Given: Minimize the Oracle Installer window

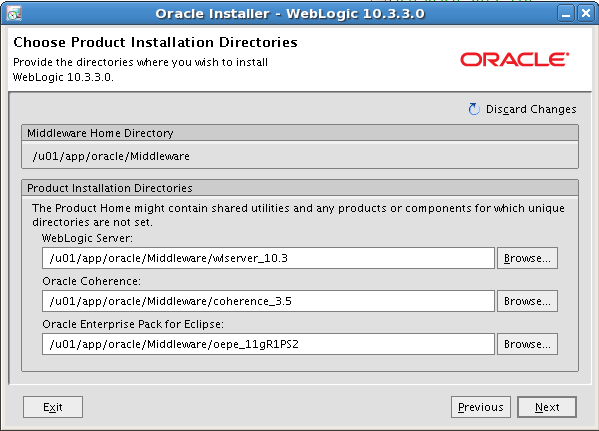Looking at the screenshot, I should pyautogui.click(x=566, y=14).
